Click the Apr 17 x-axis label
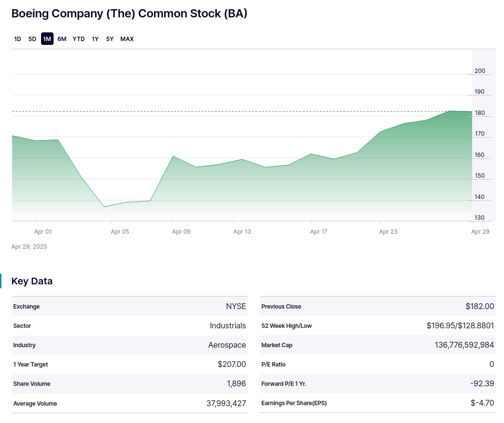504x423 pixels. tap(319, 231)
